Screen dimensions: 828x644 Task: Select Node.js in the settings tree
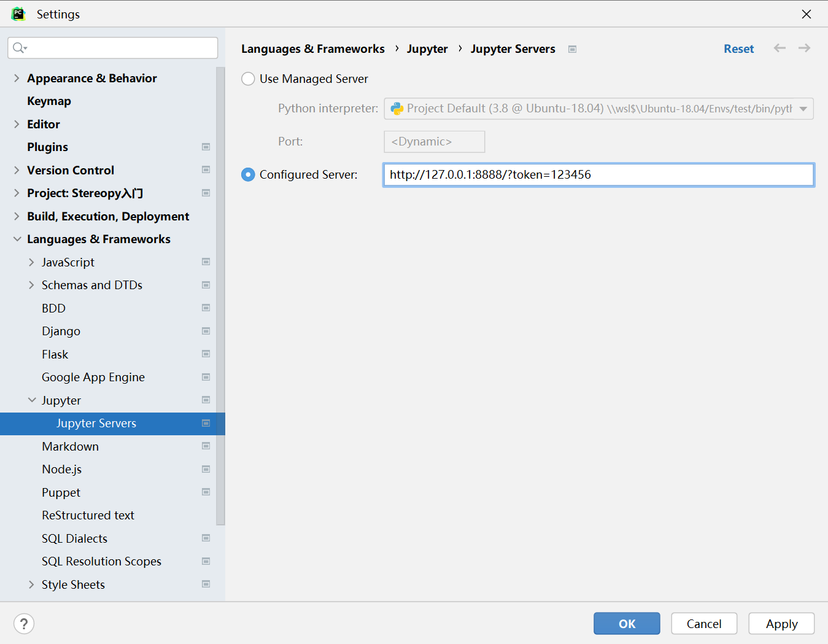(x=61, y=469)
